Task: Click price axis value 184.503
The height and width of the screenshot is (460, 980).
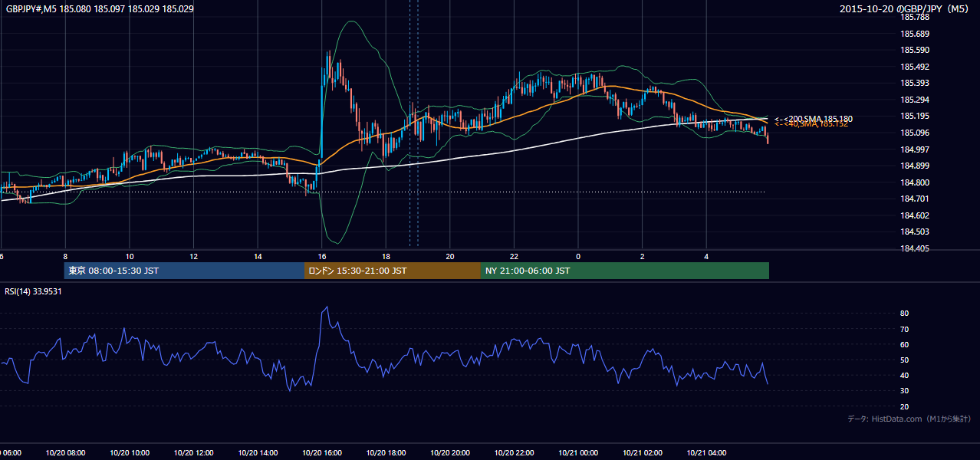Action: click(x=914, y=232)
